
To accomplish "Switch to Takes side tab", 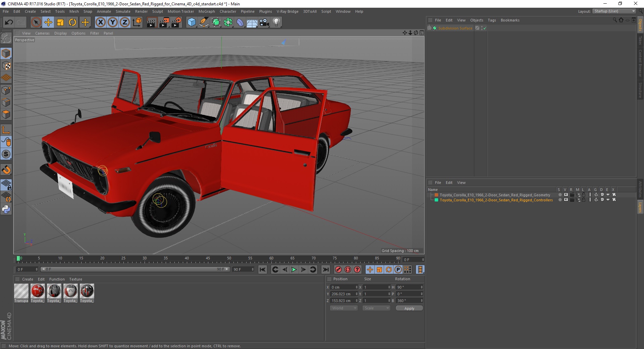I will coord(640,40).
